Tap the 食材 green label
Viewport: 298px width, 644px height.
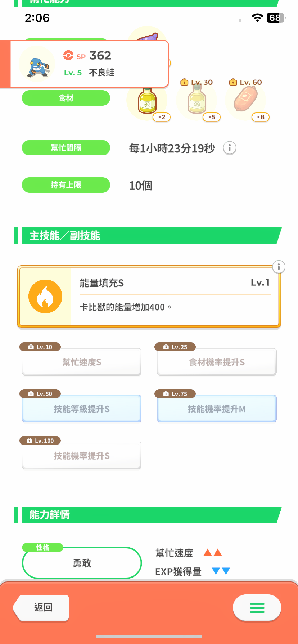66,98
